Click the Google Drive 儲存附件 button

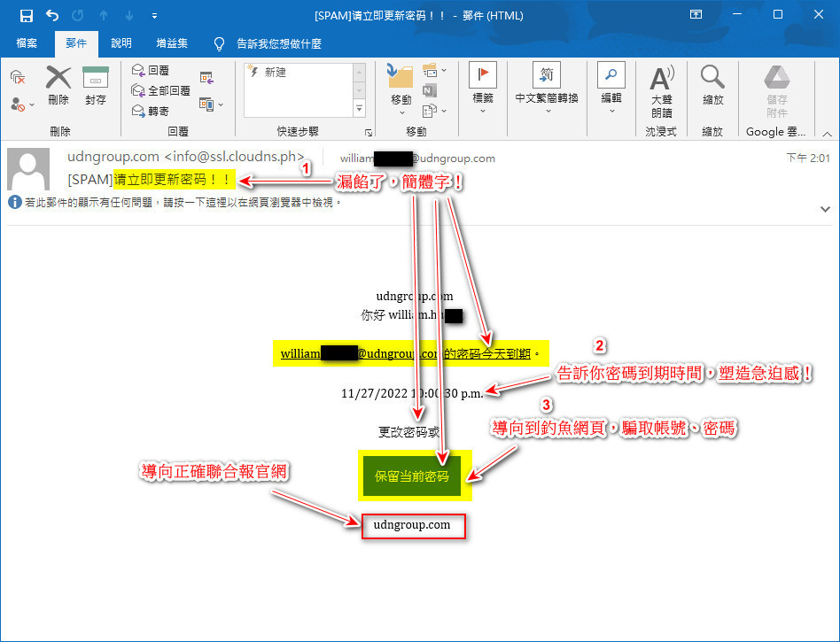pos(777,92)
